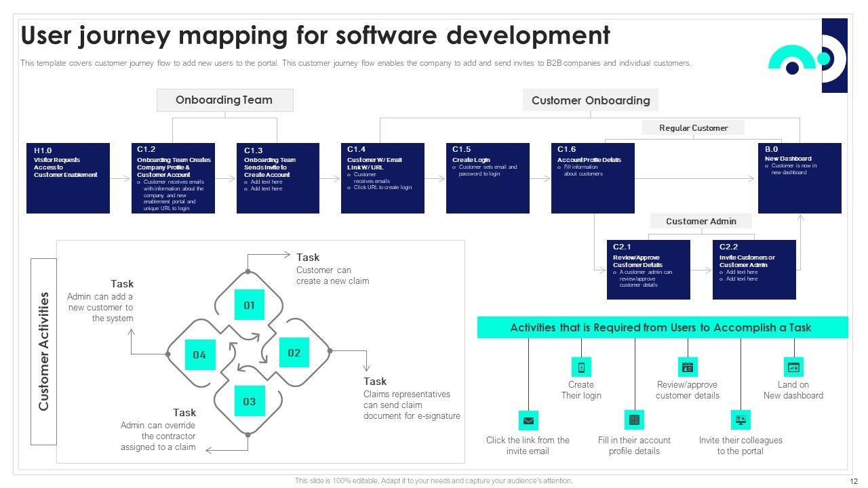Click the Customer Onboarding header box
Viewport: 868px width, 488px height.
pos(590,100)
